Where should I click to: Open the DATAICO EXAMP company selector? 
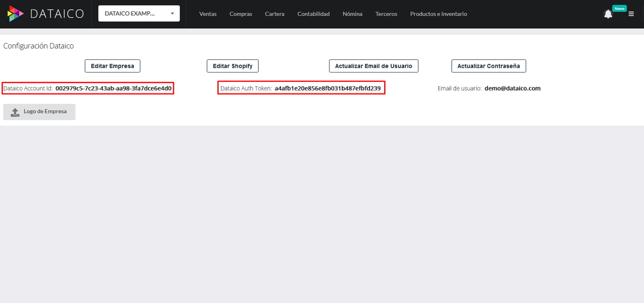pos(136,14)
